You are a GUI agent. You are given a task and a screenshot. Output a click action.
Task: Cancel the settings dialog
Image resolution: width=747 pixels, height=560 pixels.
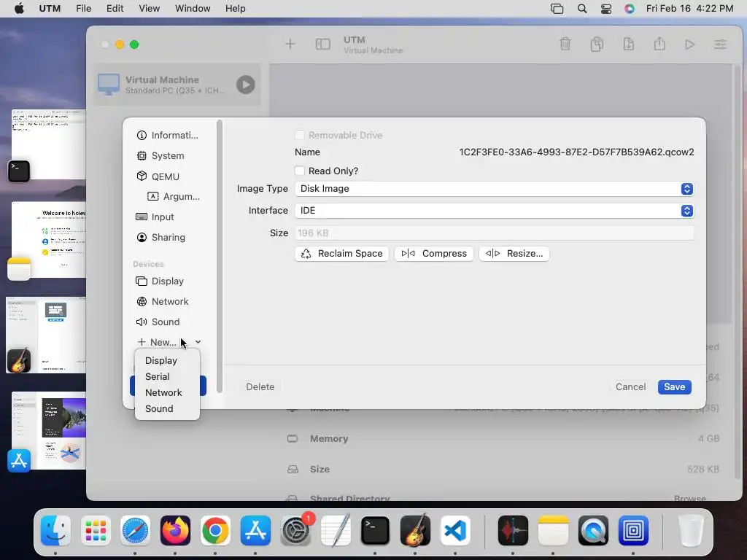click(630, 386)
